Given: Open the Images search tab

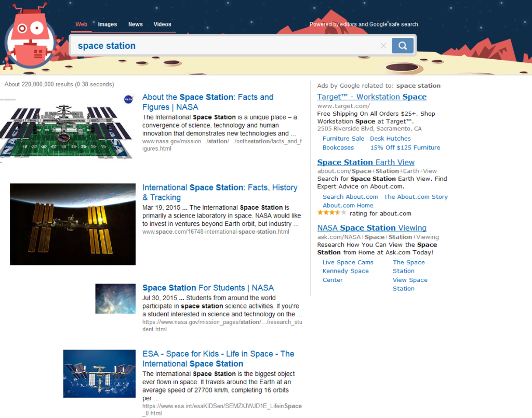Looking at the screenshot, I should pos(108,24).
